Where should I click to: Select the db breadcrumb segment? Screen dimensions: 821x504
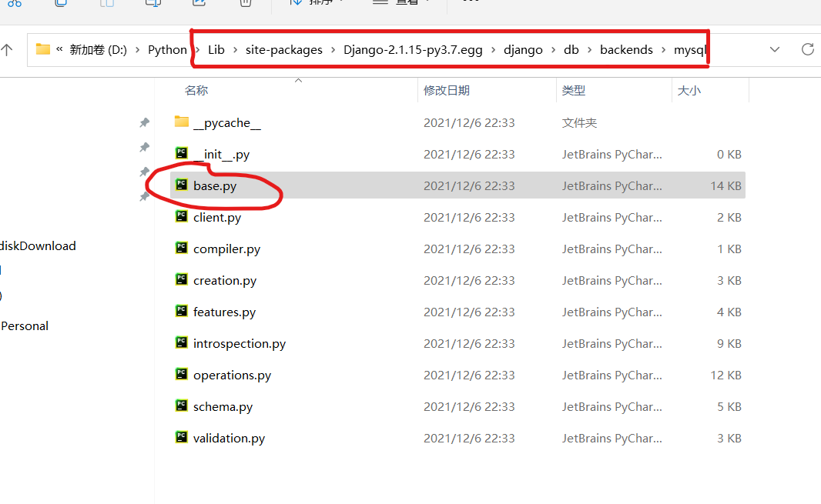pos(571,50)
